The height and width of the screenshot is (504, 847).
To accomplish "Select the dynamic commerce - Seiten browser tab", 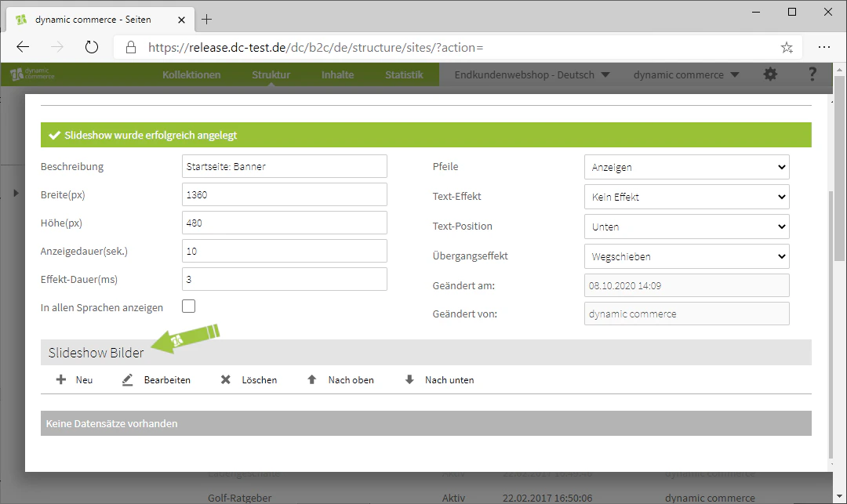I will tap(100, 20).
